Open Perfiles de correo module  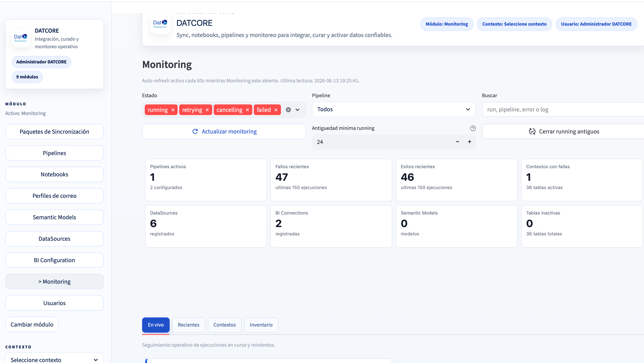55,196
